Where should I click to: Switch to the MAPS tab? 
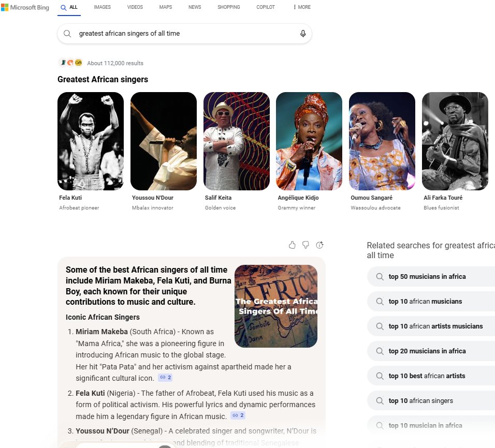165,7
